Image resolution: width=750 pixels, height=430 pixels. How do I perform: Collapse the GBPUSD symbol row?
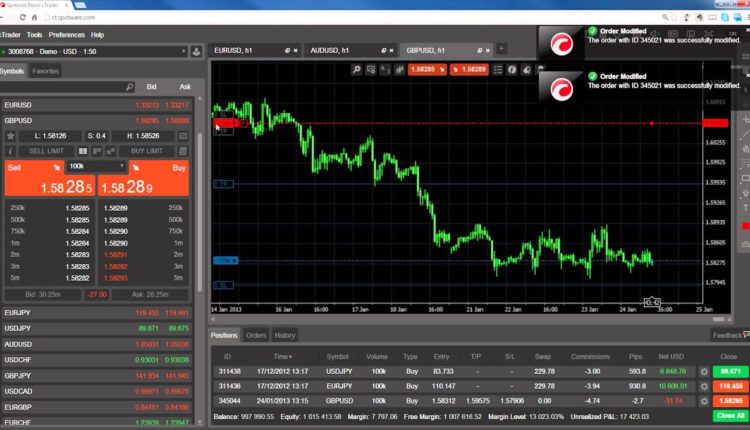[97, 121]
